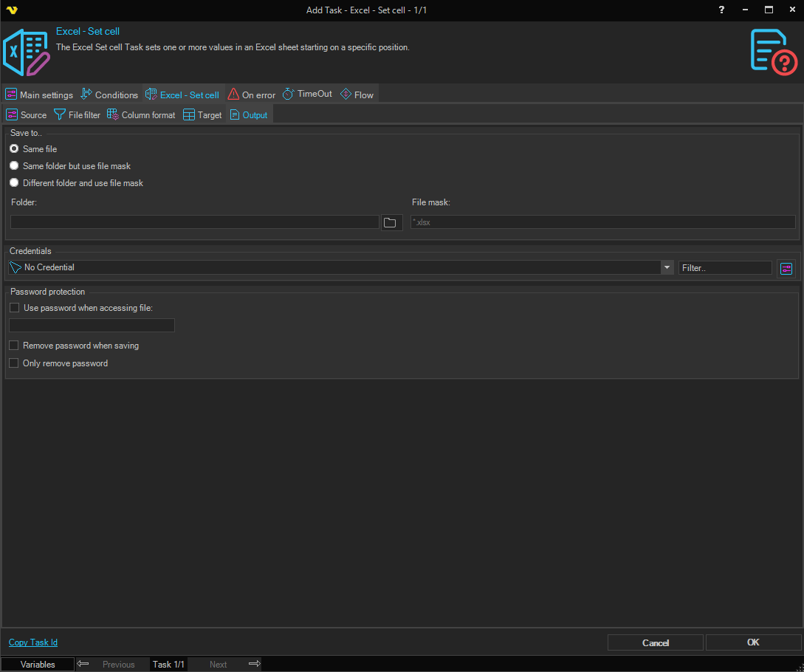This screenshot has width=804, height=672.
Task: Expand the No Credential dropdown
Action: coord(667,267)
